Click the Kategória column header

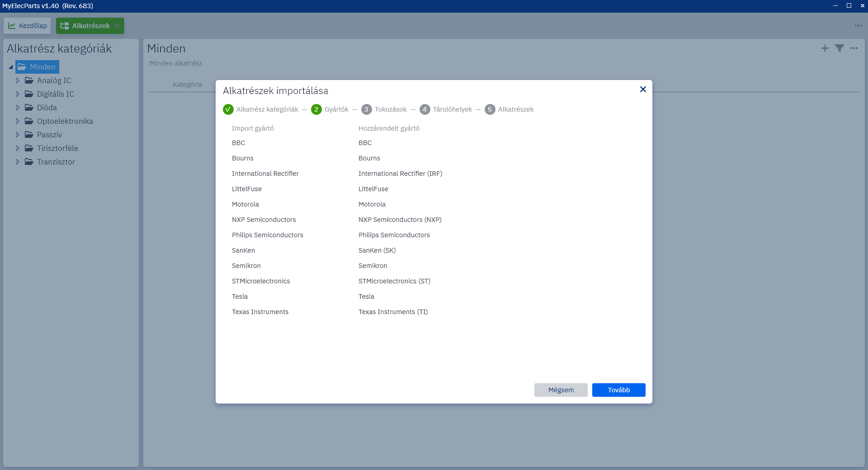click(187, 85)
